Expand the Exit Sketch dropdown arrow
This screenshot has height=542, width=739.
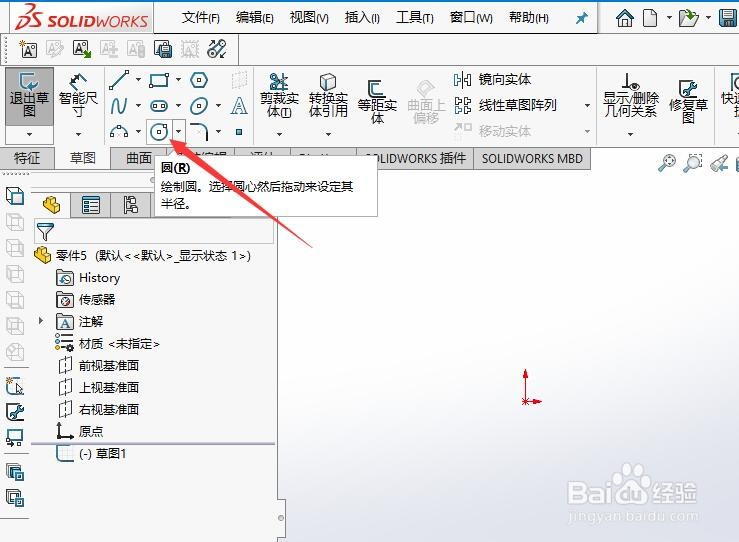(x=29, y=134)
